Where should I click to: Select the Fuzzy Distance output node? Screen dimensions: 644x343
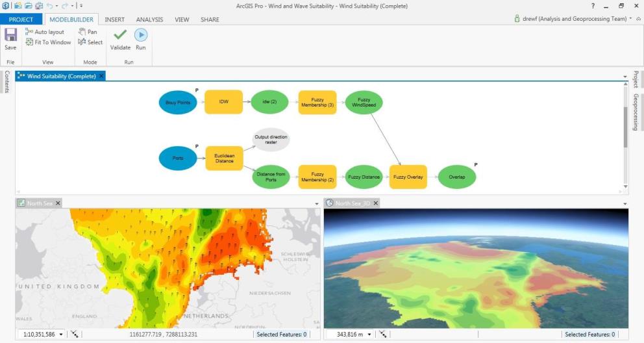click(x=364, y=177)
